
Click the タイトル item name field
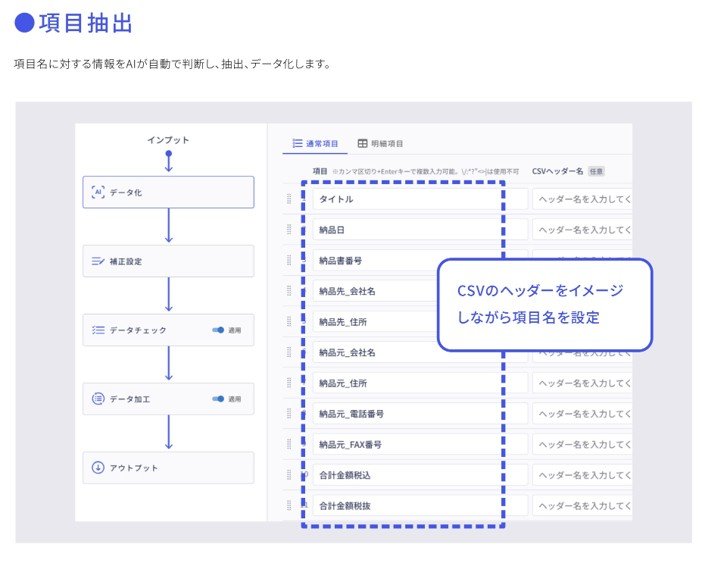[405, 199]
